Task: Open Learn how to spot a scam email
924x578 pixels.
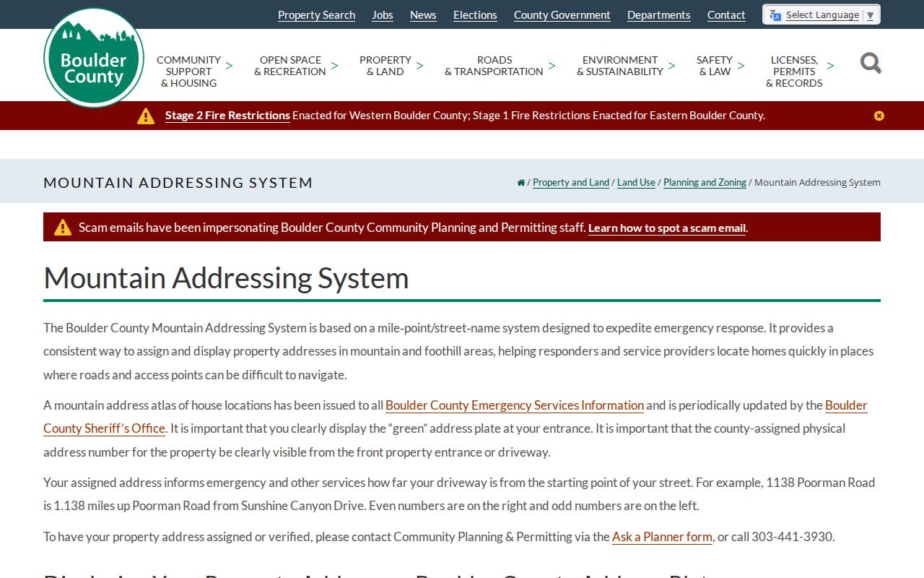Action: pos(667,228)
